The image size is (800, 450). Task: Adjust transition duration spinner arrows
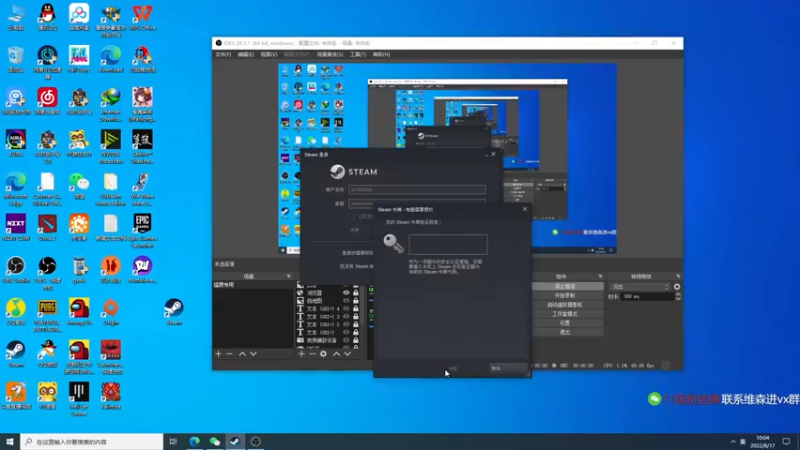(x=678, y=296)
